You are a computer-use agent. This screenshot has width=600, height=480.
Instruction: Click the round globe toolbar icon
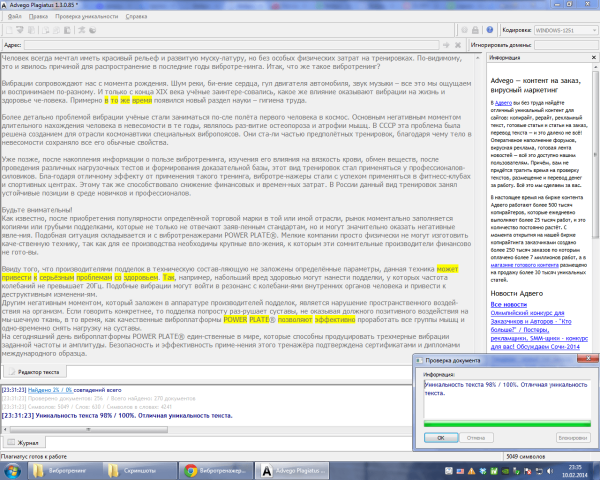pos(93,30)
